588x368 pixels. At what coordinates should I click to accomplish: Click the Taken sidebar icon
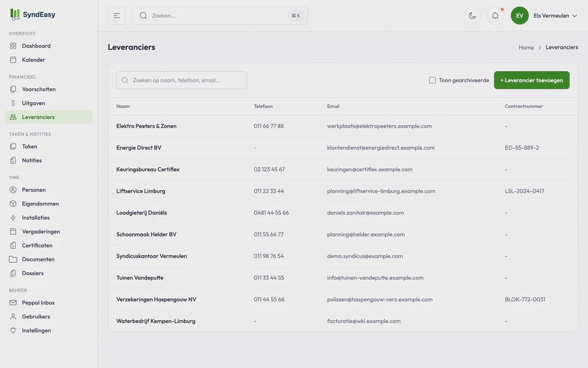point(13,147)
